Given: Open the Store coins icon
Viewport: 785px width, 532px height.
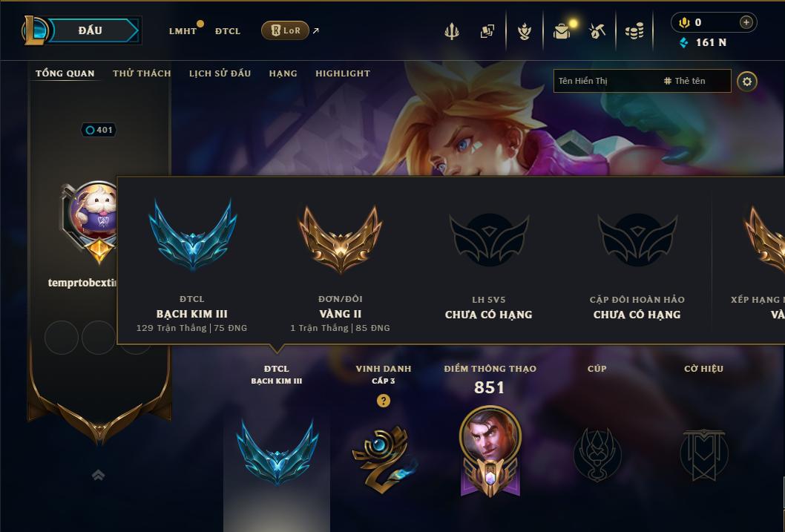Looking at the screenshot, I should click(634, 31).
